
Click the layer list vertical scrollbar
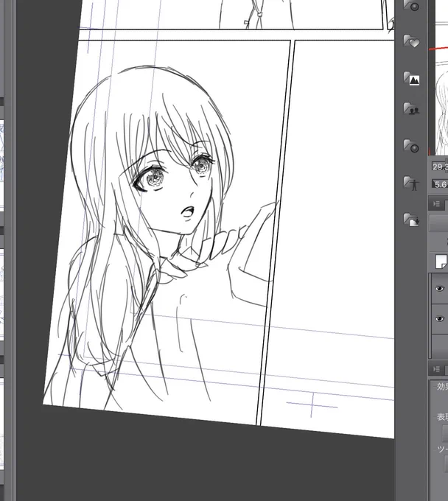coord(430,316)
